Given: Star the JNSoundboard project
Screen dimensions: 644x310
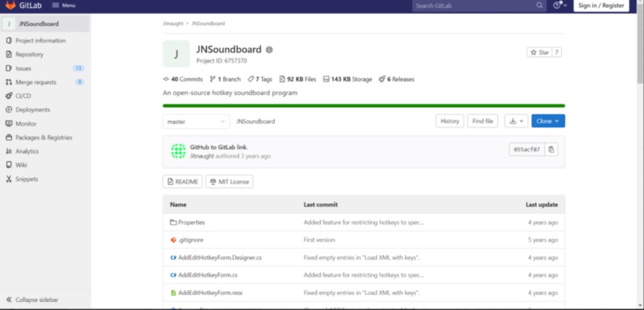Looking at the screenshot, I should (x=539, y=52).
